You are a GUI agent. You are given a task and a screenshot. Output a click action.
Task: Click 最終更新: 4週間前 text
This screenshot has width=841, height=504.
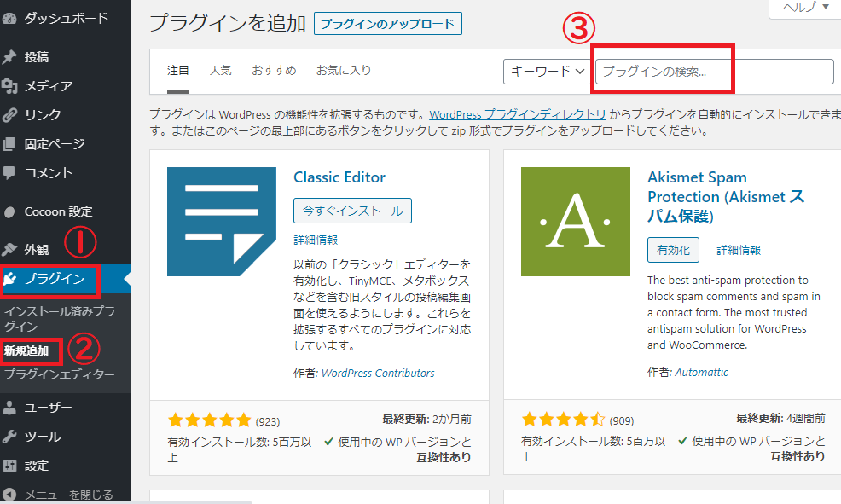click(x=781, y=418)
